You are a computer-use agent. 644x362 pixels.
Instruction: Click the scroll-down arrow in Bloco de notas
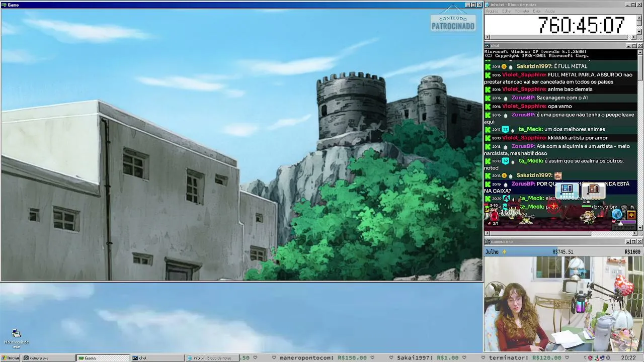click(x=639, y=31)
